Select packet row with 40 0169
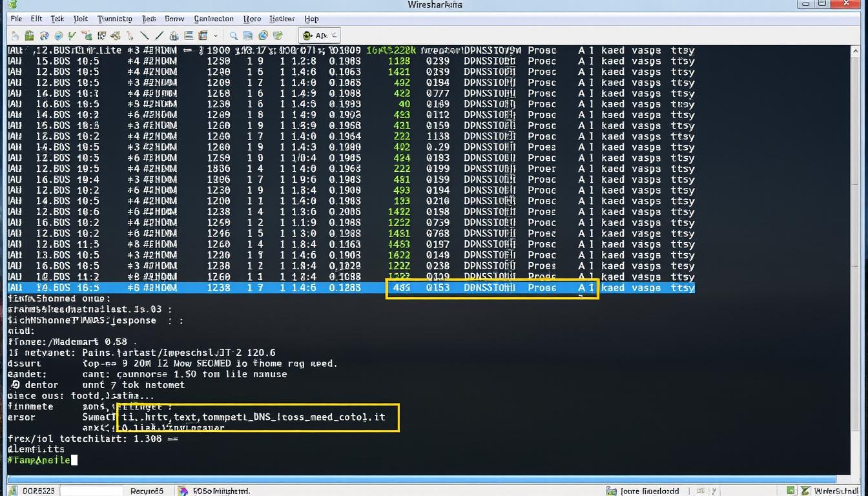This screenshot has width=868, height=496. 351,104
